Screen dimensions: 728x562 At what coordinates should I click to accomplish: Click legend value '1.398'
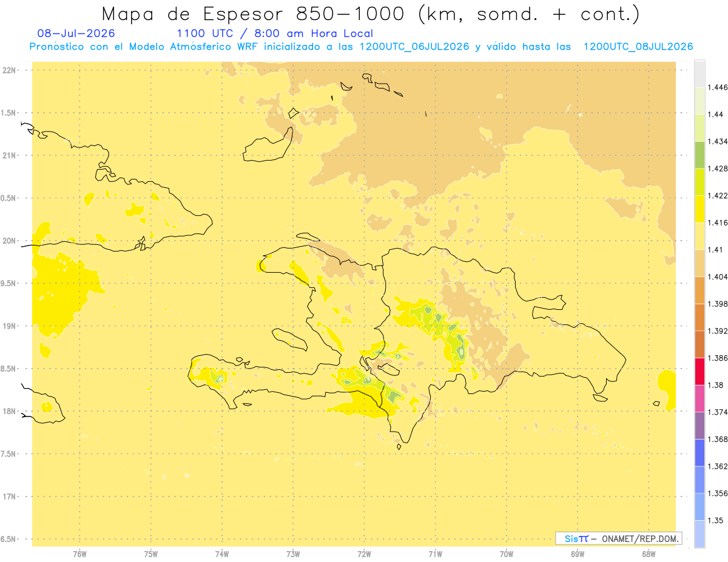point(717,304)
